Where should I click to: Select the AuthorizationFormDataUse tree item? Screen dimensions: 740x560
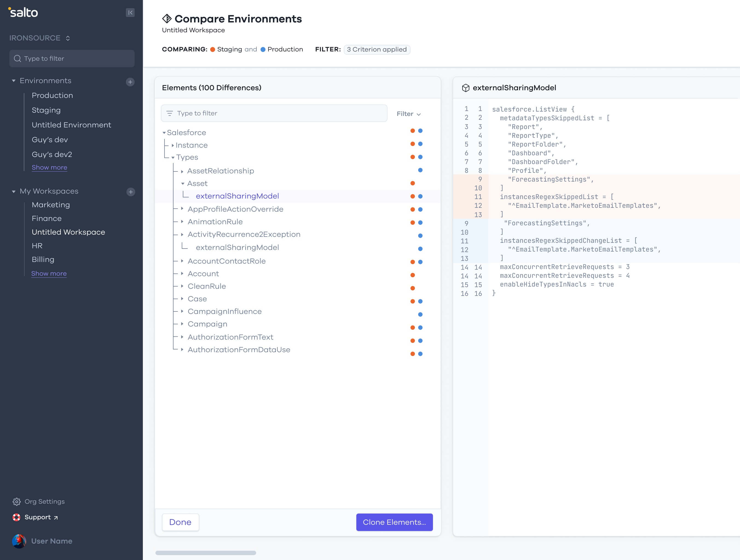(239, 350)
